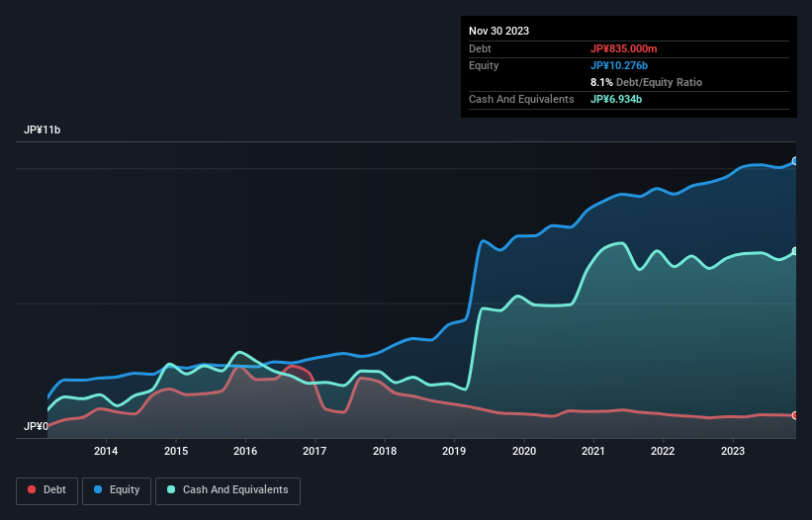Toggle the Equity series legend button
Screen dimensions: 812x520
[117, 490]
